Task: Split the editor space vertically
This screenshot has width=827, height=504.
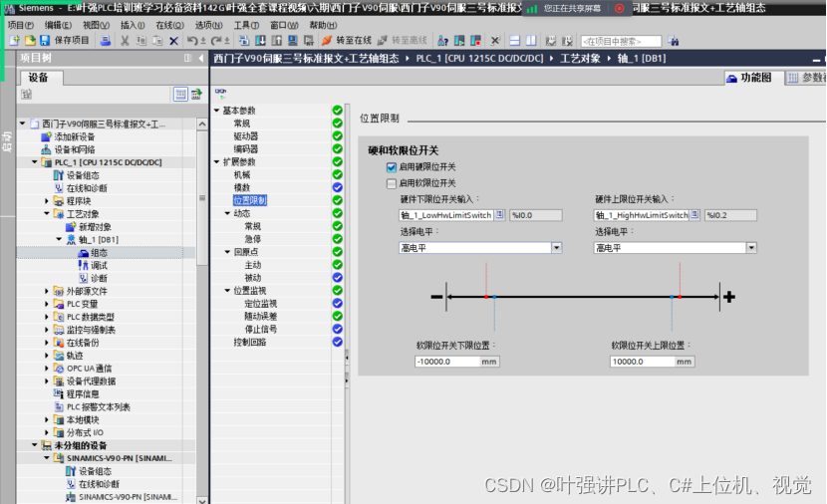Action: tap(531, 41)
